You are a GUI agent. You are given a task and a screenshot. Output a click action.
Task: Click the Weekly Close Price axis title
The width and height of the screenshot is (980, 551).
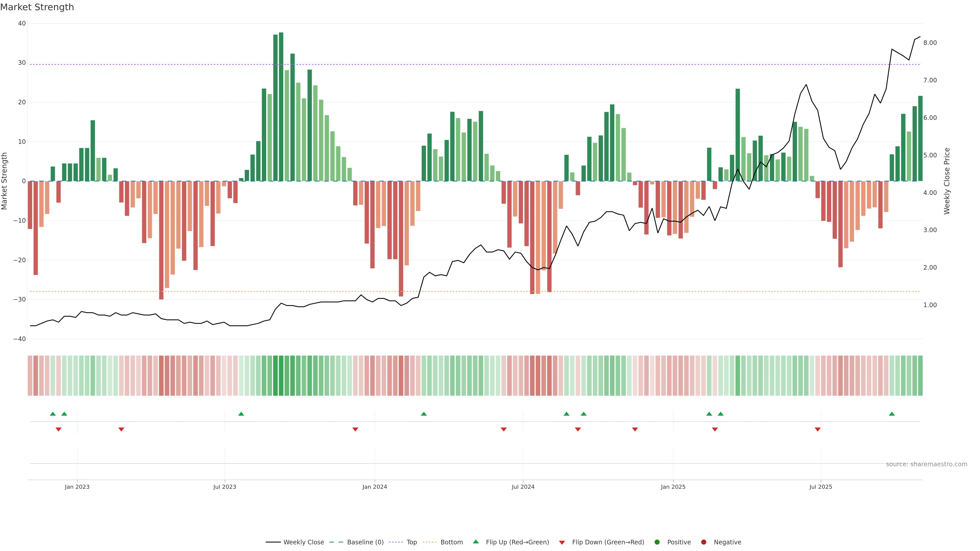(x=947, y=181)
